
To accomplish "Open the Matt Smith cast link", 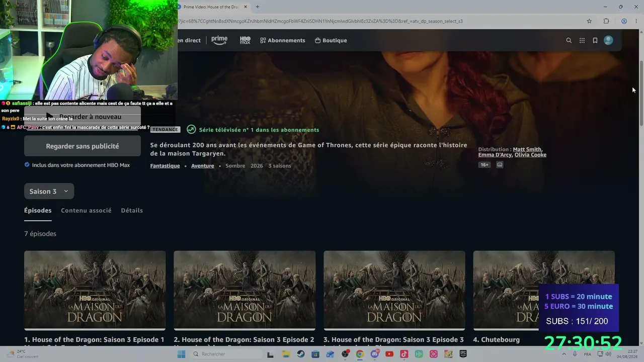I will 527,149.
